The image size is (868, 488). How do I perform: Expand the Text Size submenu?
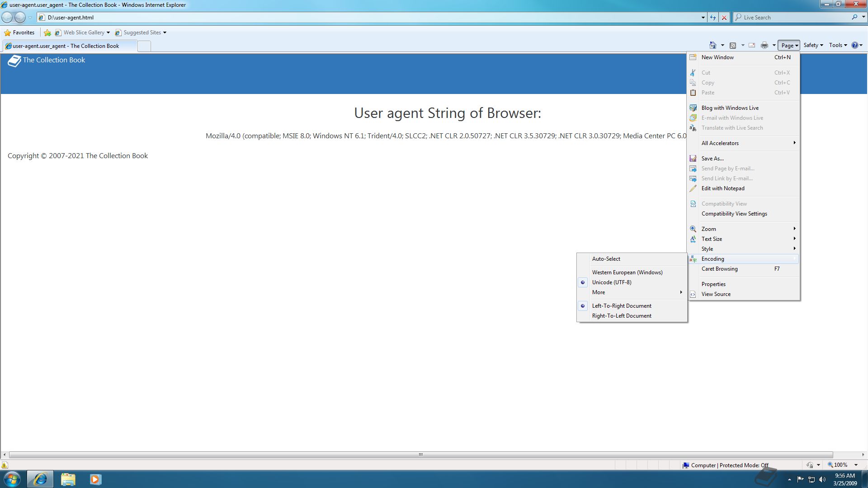pos(744,239)
